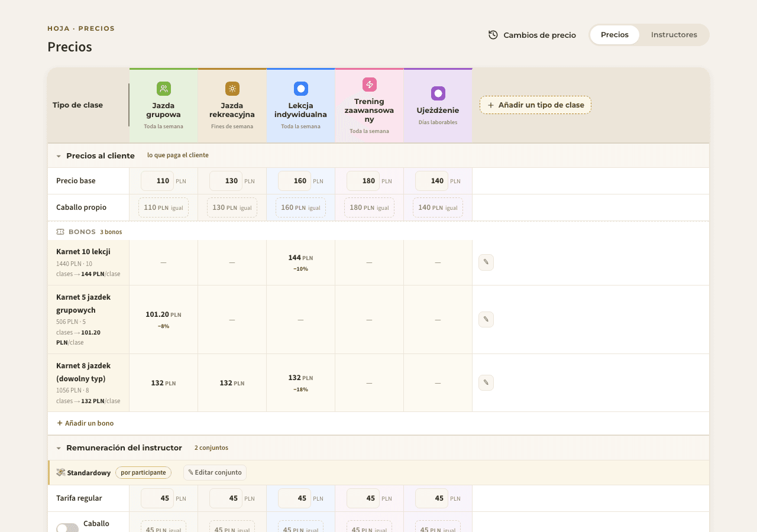757x532 pixels.
Task: Click the Tarifa regular row label
Action: pos(79,498)
